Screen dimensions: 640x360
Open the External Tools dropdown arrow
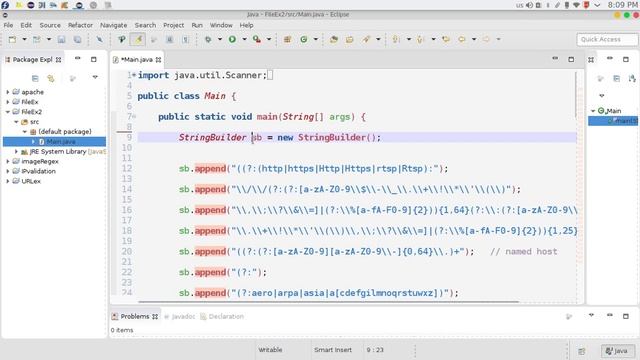pos(269,39)
